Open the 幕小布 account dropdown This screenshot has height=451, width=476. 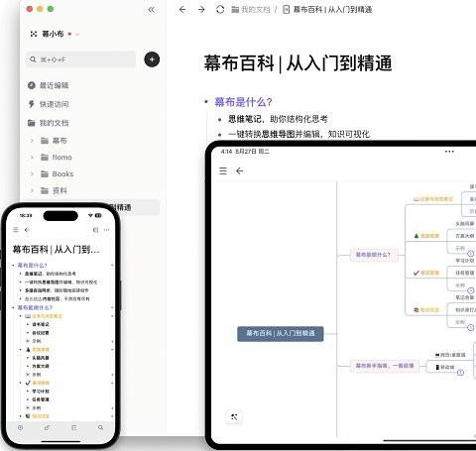click(x=77, y=34)
